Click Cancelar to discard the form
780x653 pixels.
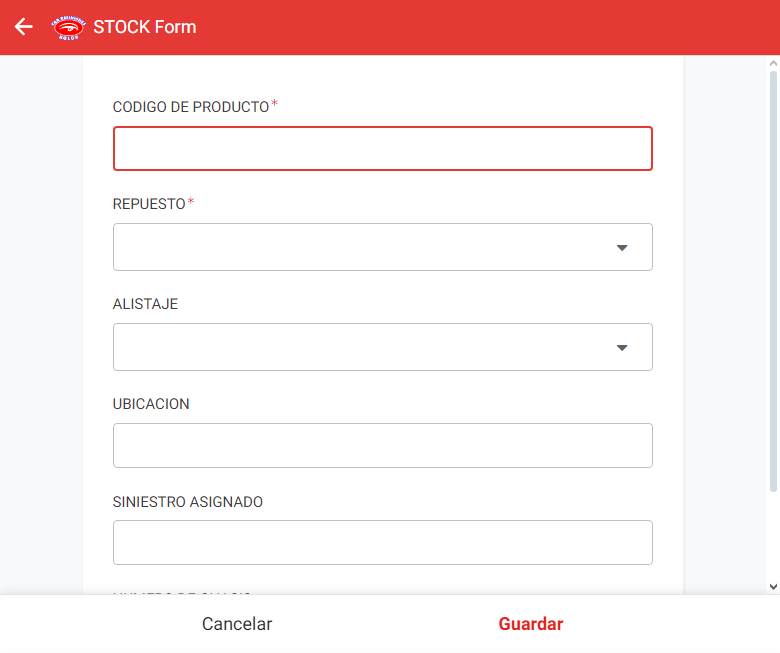tap(237, 624)
